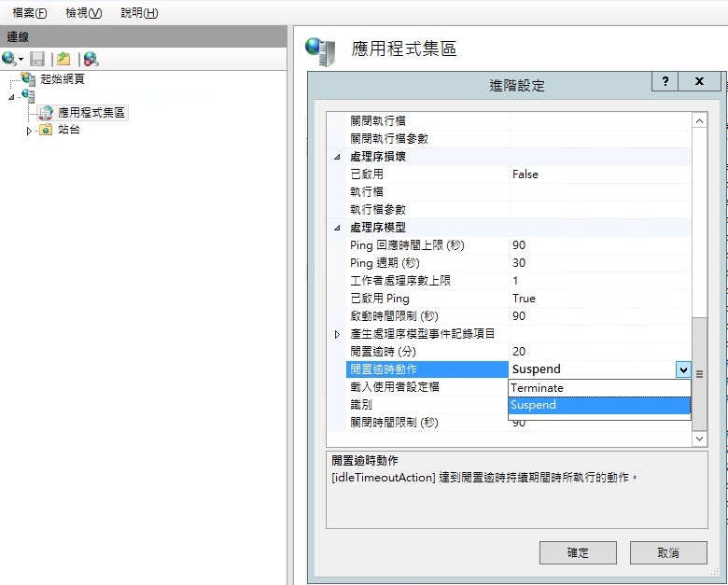Click the save connections disk icon

pyautogui.click(x=37, y=59)
